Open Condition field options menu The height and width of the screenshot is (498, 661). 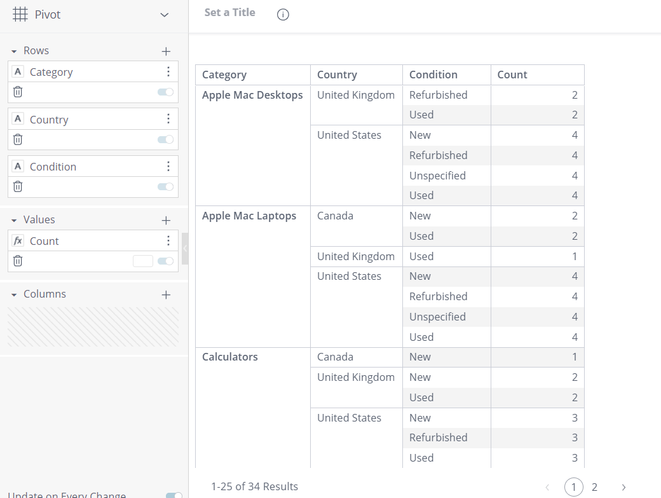tap(168, 166)
